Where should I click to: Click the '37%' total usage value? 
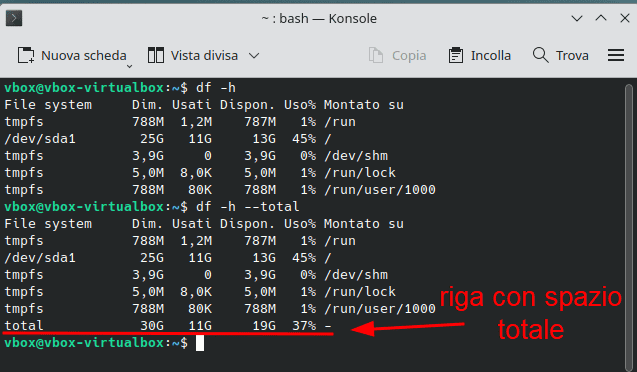tap(304, 325)
